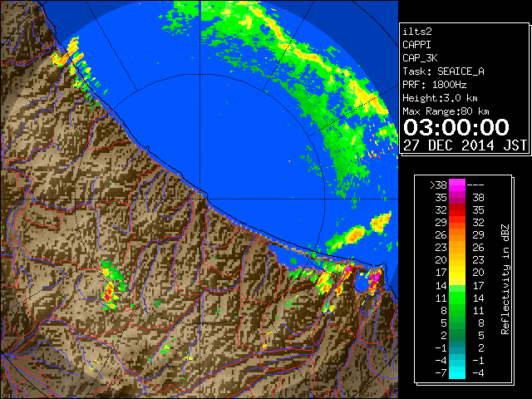Click the 'Reflectivity in dBZ' axis label
532x399 pixels.
coord(505,279)
